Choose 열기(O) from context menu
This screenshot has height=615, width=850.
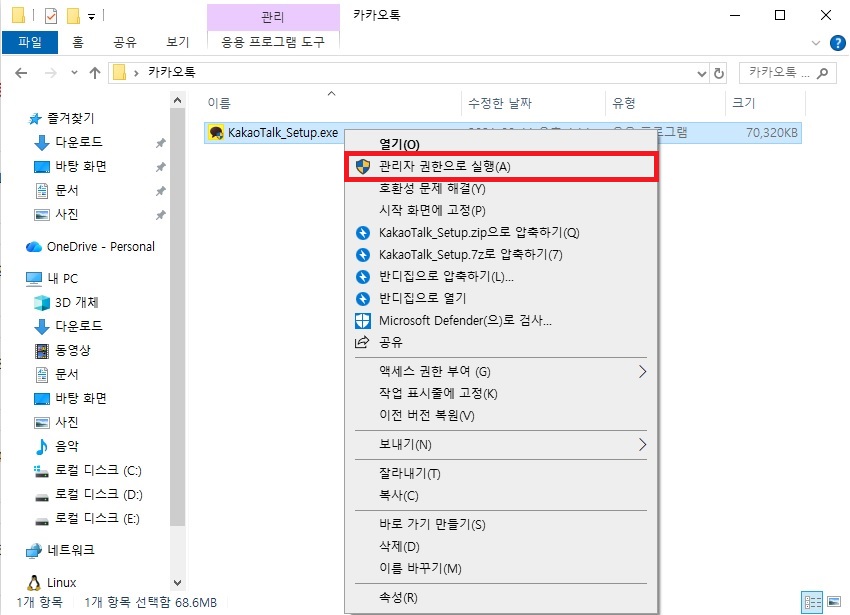(x=501, y=144)
